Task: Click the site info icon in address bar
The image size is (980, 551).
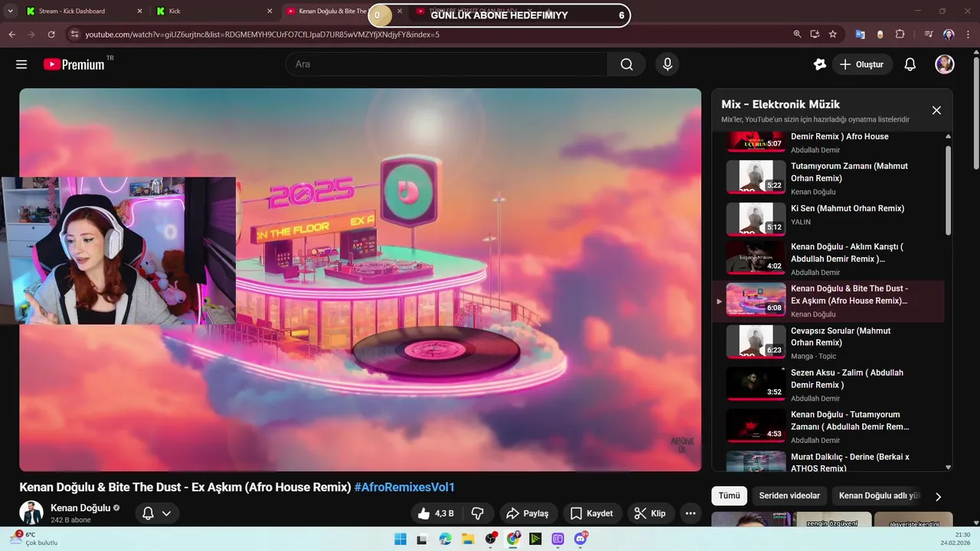Action: (74, 34)
